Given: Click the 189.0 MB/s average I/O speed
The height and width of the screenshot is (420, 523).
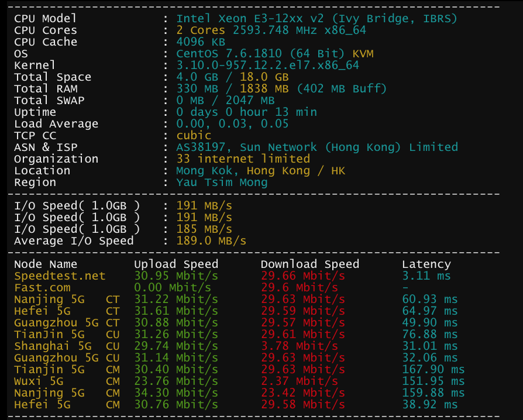Looking at the screenshot, I should coord(211,241).
